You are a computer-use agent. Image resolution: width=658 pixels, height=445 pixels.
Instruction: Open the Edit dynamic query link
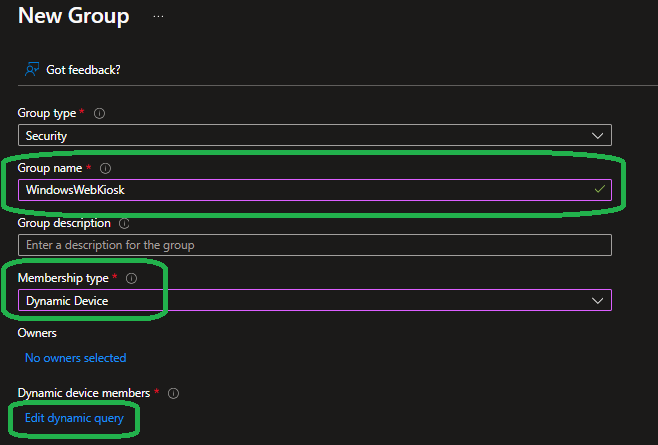(74, 418)
